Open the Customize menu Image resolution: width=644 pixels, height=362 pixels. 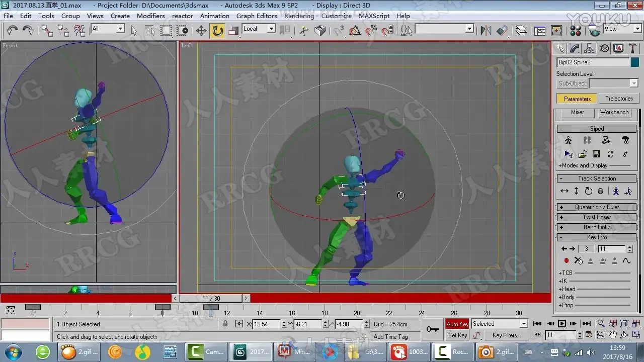(336, 16)
